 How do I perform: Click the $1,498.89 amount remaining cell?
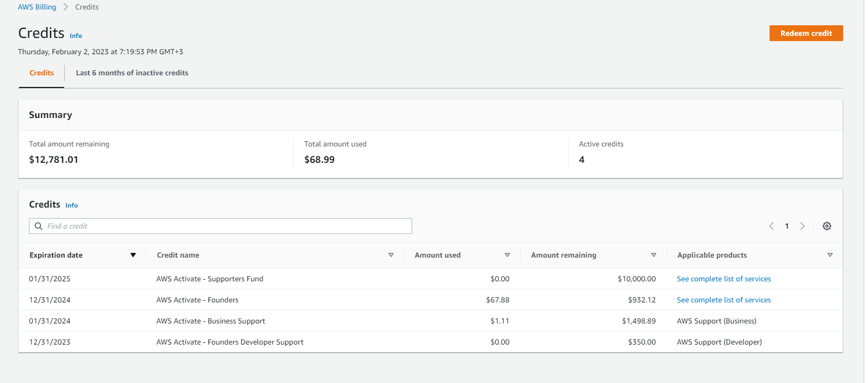click(x=639, y=321)
